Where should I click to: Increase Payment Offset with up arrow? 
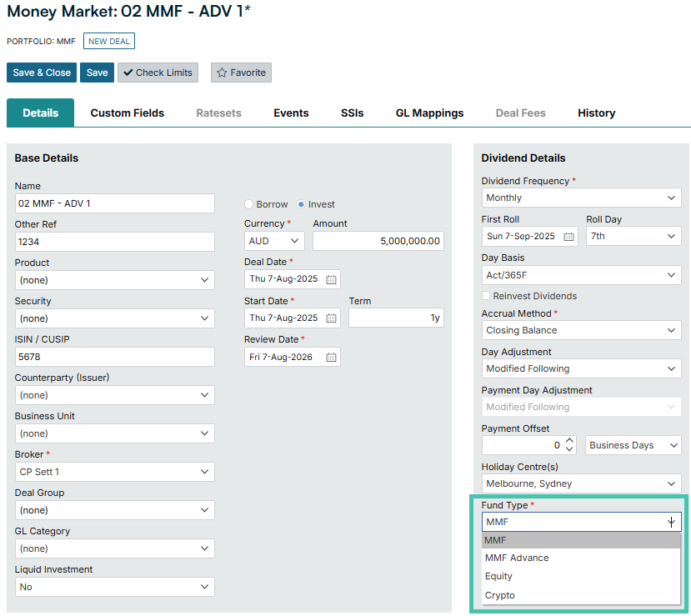(569, 441)
